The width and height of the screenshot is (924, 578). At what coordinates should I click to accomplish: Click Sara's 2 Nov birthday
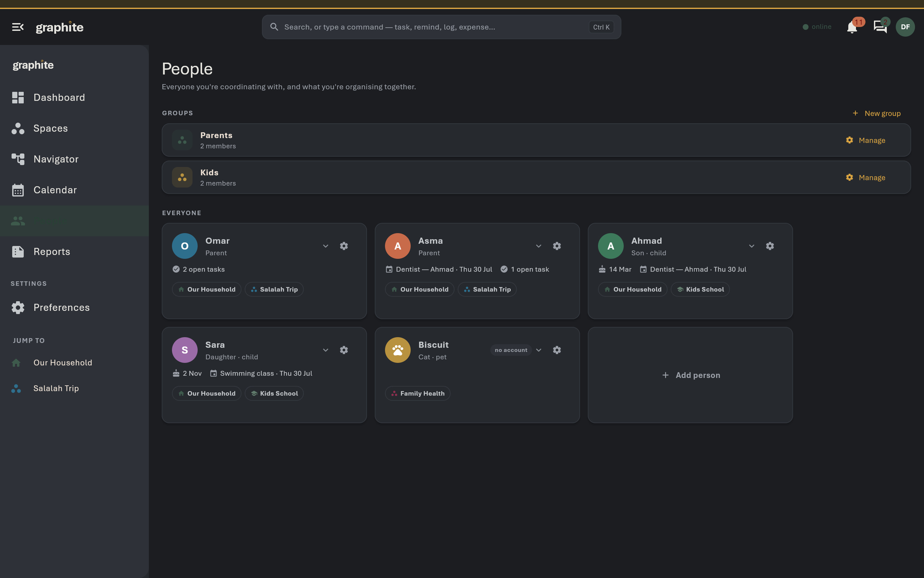(187, 373)
